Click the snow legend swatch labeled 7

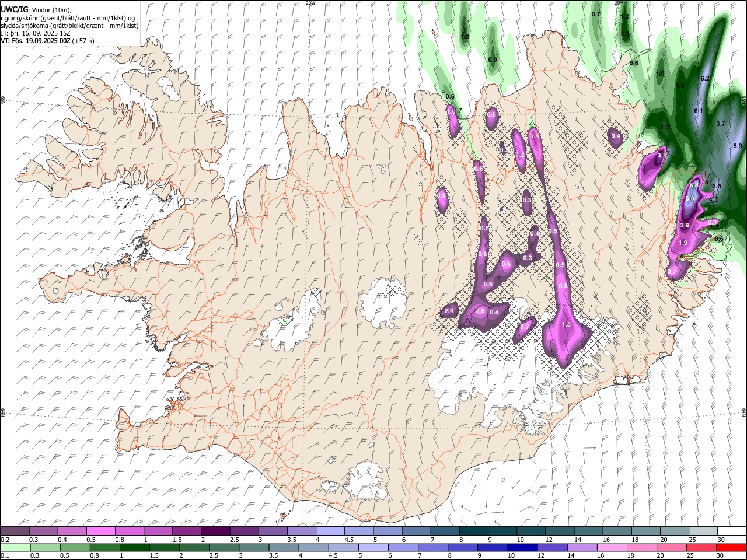click(444, 531)
